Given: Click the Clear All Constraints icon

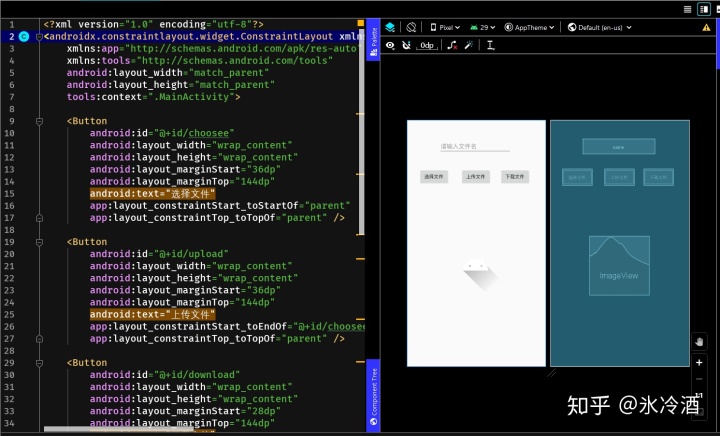Looking at the screenshot, I should [452, 45].
